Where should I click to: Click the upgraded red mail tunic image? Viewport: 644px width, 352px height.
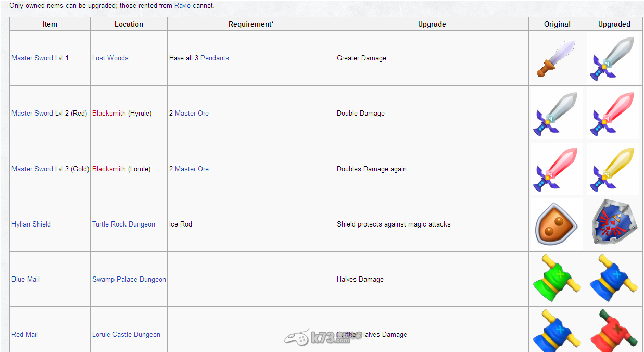pos(614,332)
